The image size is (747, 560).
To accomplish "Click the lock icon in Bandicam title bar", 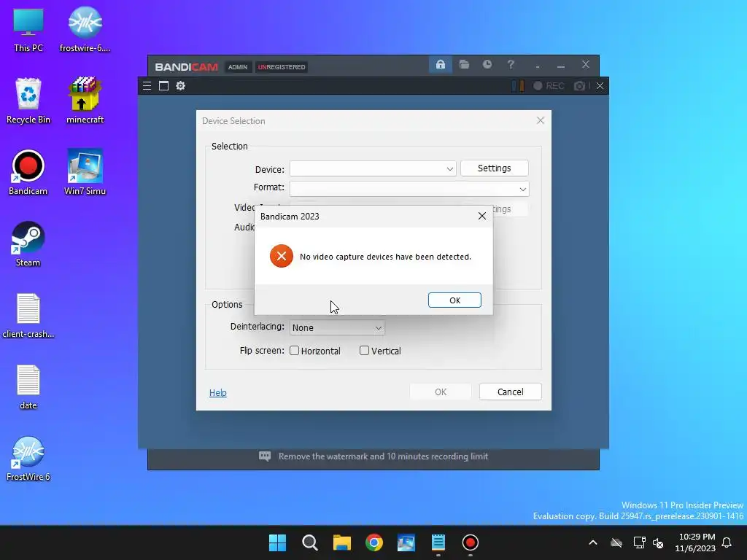I will (440, 64).
